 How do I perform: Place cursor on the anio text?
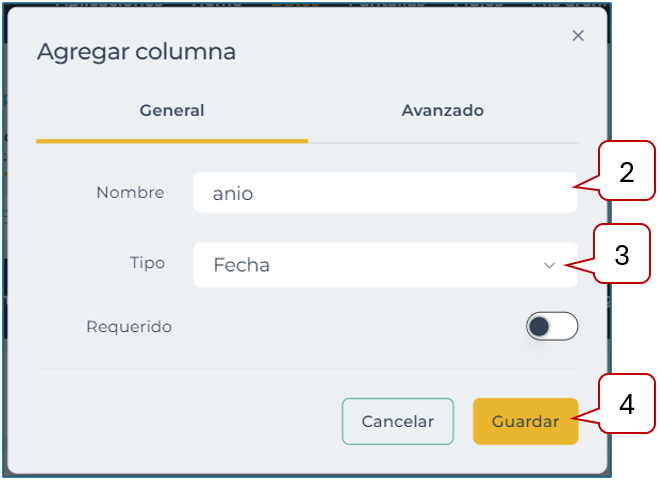[x=233, y=194]
